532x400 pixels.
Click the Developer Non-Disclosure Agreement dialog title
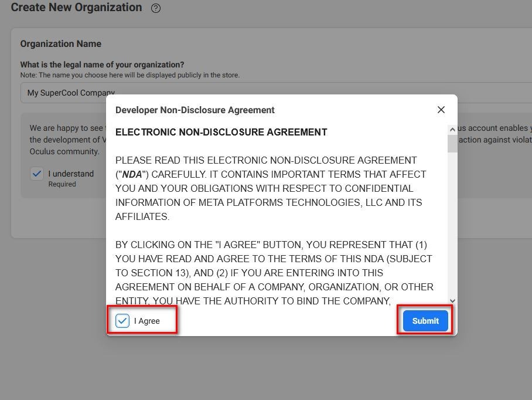[195, 110]
